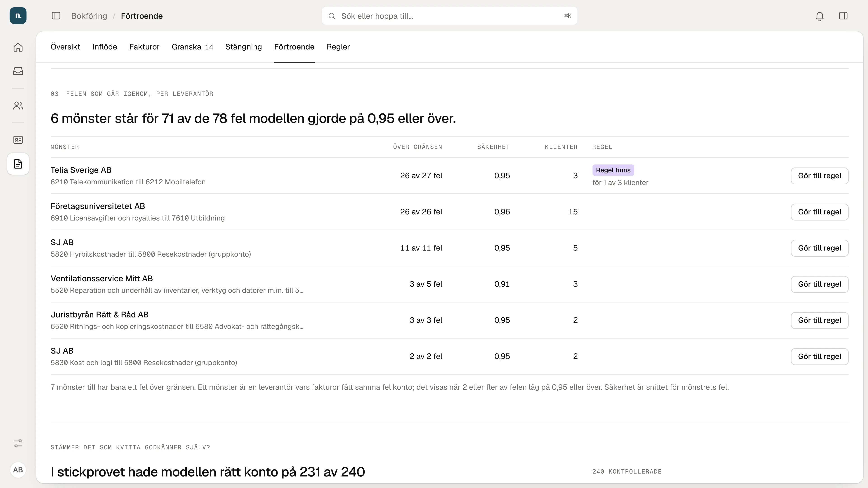The height and width of the screenshot is (488, 868).
Task: Click Gör till regel for Juristbyrån Rätt & Råd AB
Action: click(819, 320)
